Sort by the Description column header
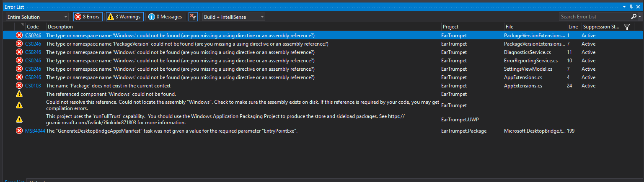The width and height of the screenshot is (644, 182). (243, 27)
